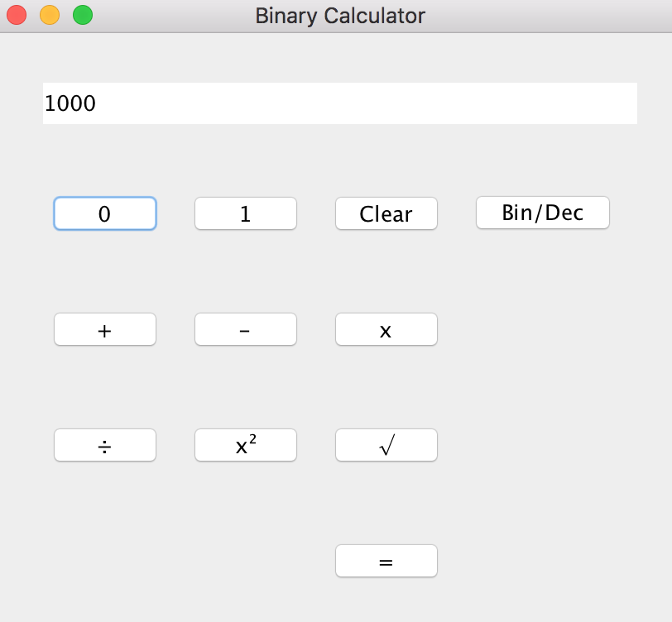Image resolution: width=672 pixels, height=622 pixels.
Task: Close the Binary Calculator window
Action: (x=17, y=15)
